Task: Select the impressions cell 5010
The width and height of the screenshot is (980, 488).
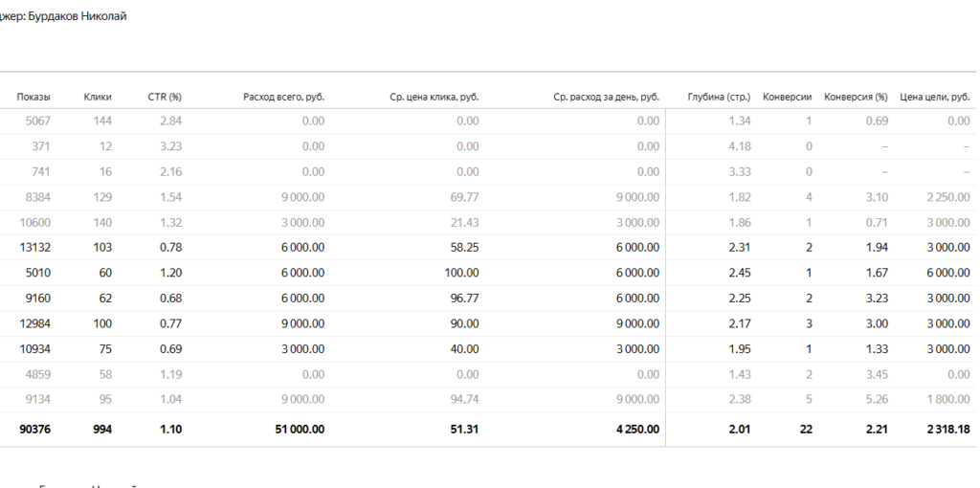Action: 38,273
